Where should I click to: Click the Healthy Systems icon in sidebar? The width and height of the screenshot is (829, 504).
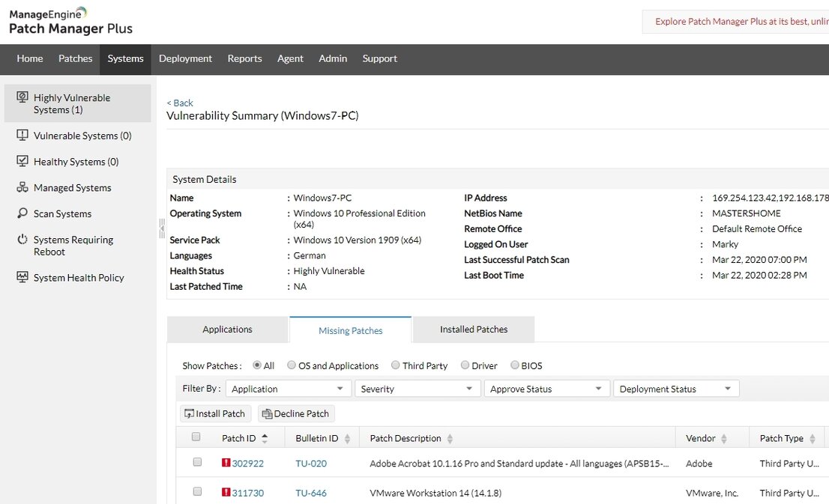(22, 162)
